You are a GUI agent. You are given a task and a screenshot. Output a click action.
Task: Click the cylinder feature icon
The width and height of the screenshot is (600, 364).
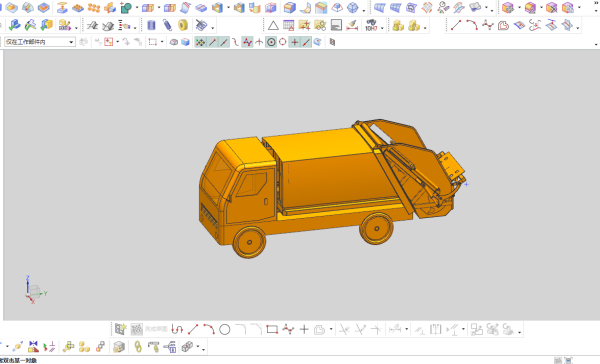151,25
